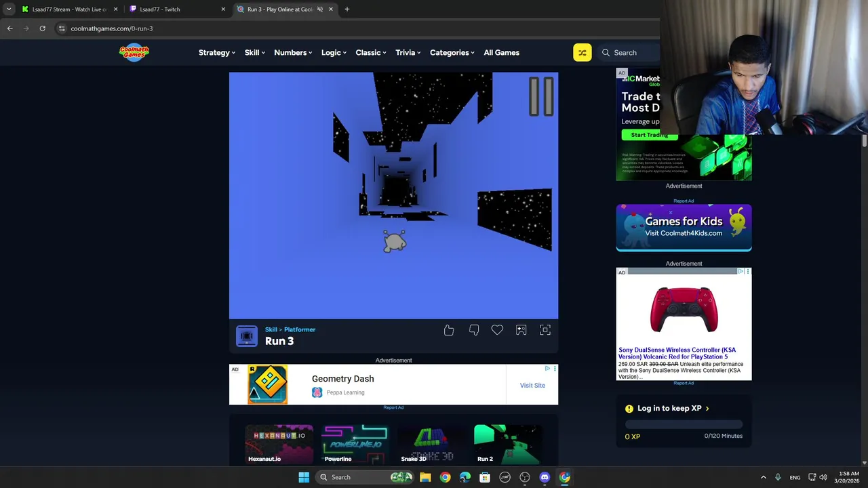Switch to Lsaad77 - Twitch browser tab

[x=178, y=9]
